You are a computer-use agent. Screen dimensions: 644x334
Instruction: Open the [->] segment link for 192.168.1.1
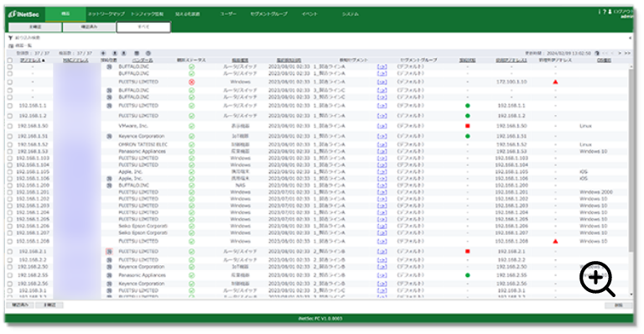point(382,106)
